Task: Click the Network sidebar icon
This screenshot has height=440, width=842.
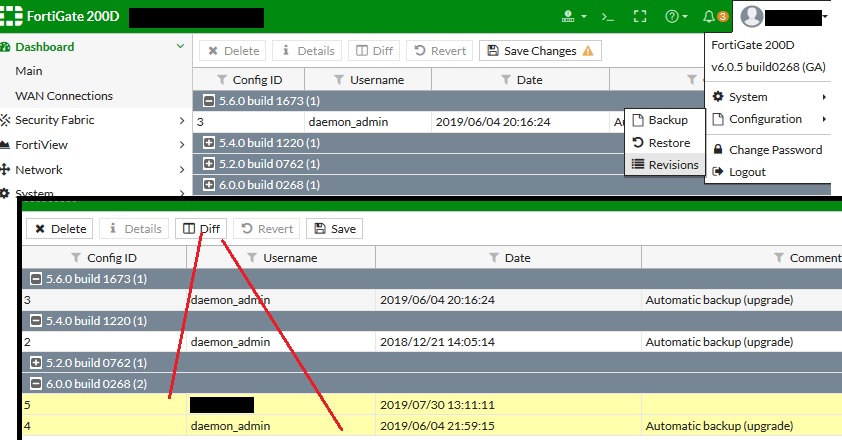Action: tap(5, 170)
